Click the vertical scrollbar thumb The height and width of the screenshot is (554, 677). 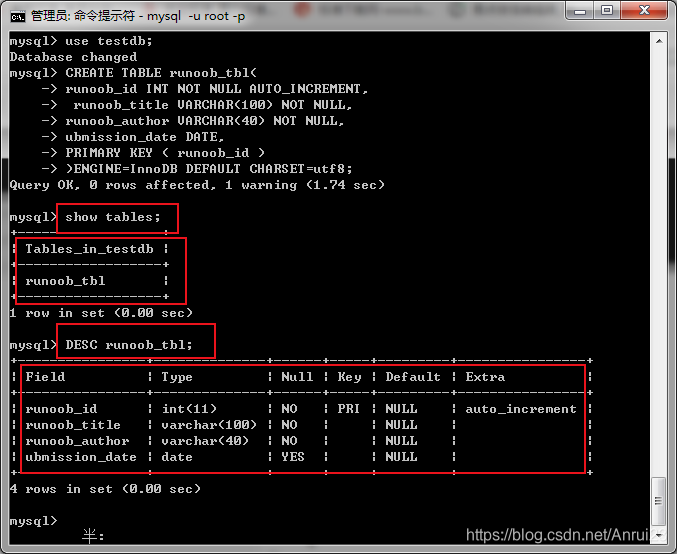point(659,500)
